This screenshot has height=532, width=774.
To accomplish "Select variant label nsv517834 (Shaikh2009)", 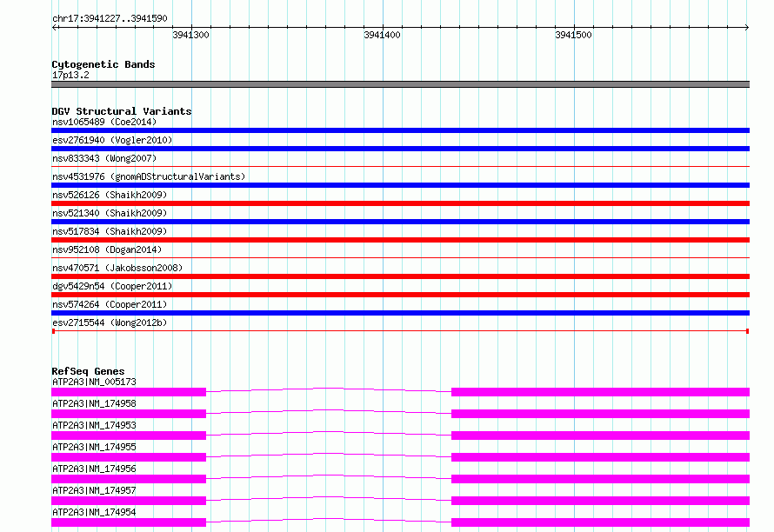I will (x=110, y=231).
